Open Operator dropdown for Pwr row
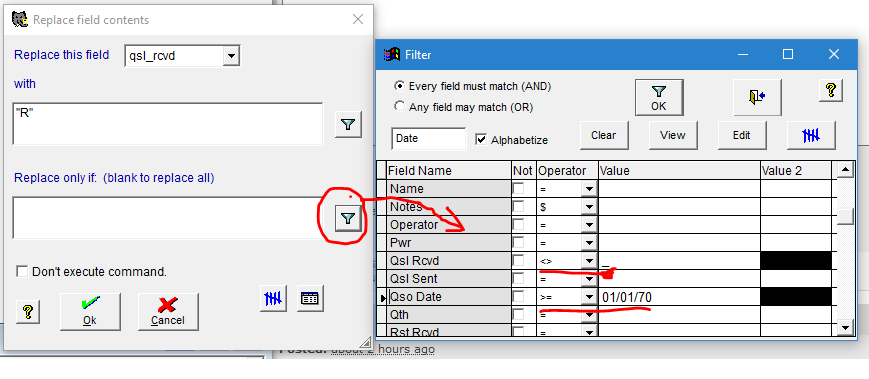 pos(589,243)
